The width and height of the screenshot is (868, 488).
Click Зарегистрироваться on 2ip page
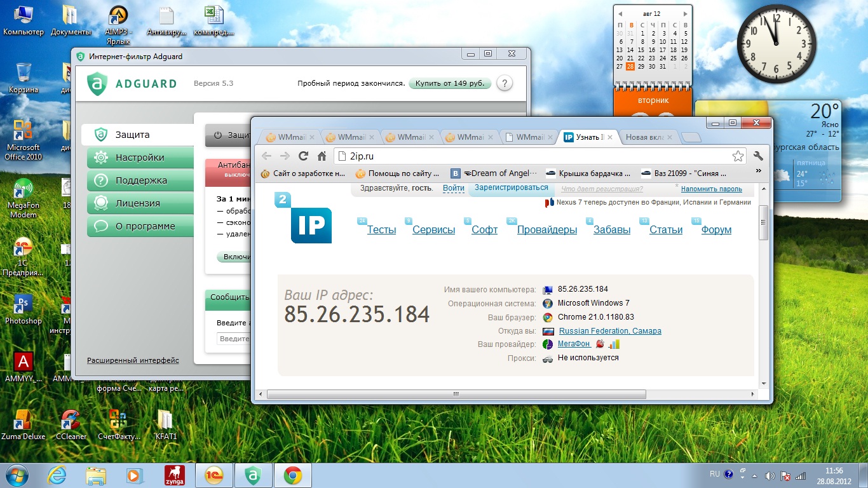coord(511,187)
